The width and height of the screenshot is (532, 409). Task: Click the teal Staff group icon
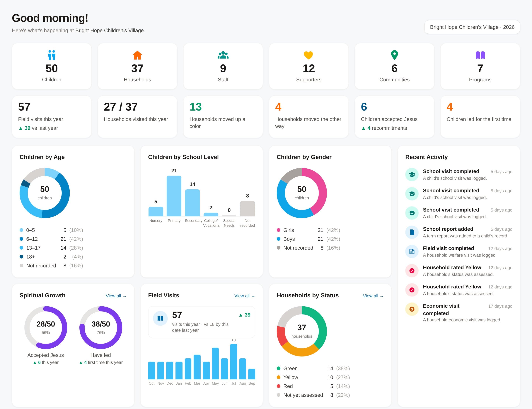[223, 55]
